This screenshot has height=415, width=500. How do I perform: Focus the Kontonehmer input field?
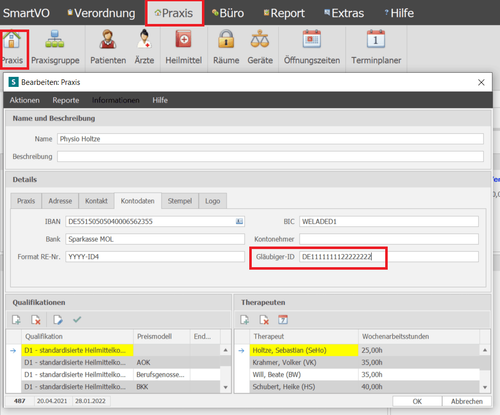point(389,239)
